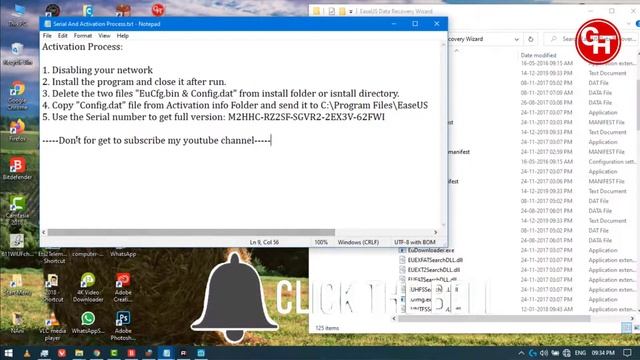Screen dimensions: 640x360
Task: Click the This PC desktop icon
Action: click(17, 15)
